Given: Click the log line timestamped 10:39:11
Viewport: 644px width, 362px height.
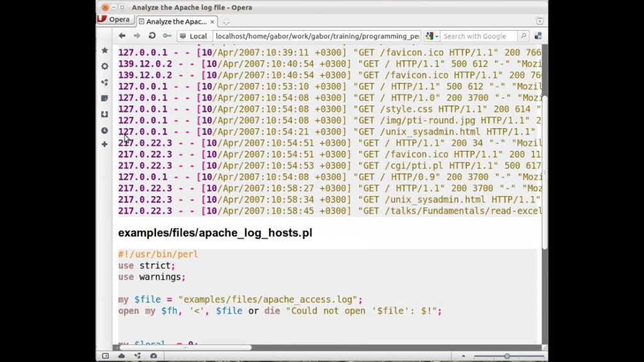Looking at the screenshot, I should (x=330, y=53).
